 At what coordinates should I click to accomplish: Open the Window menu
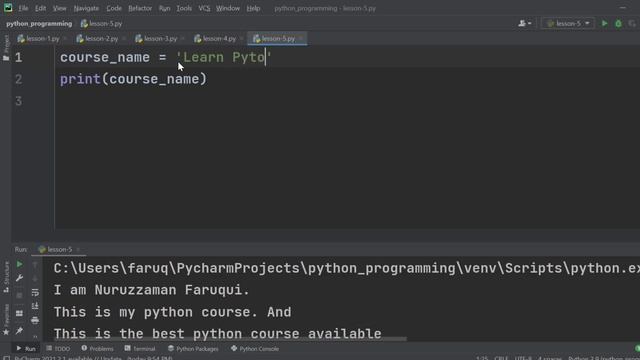[228, 8]
